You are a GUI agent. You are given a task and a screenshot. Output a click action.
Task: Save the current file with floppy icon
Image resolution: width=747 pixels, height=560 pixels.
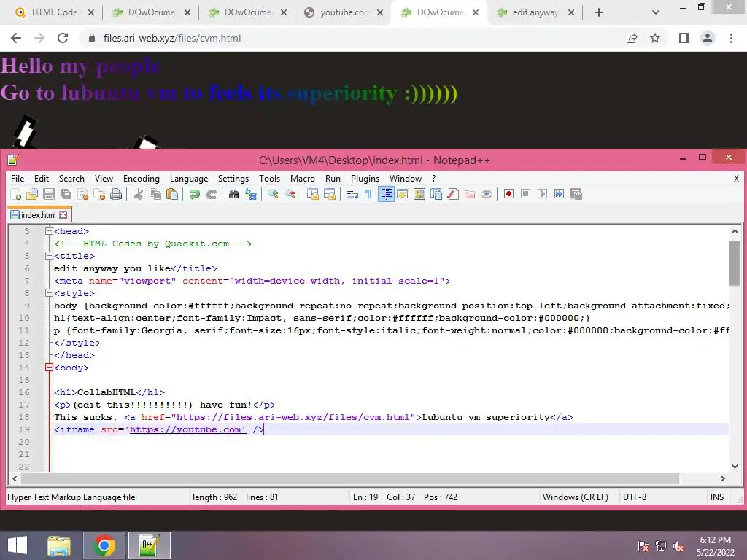tap(49, 194)
